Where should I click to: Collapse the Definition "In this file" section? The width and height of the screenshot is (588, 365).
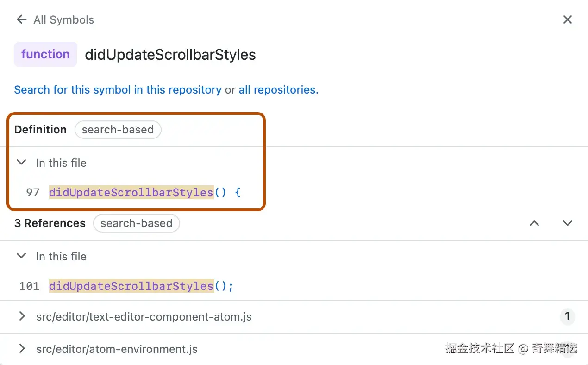click(x=21, y=163)
